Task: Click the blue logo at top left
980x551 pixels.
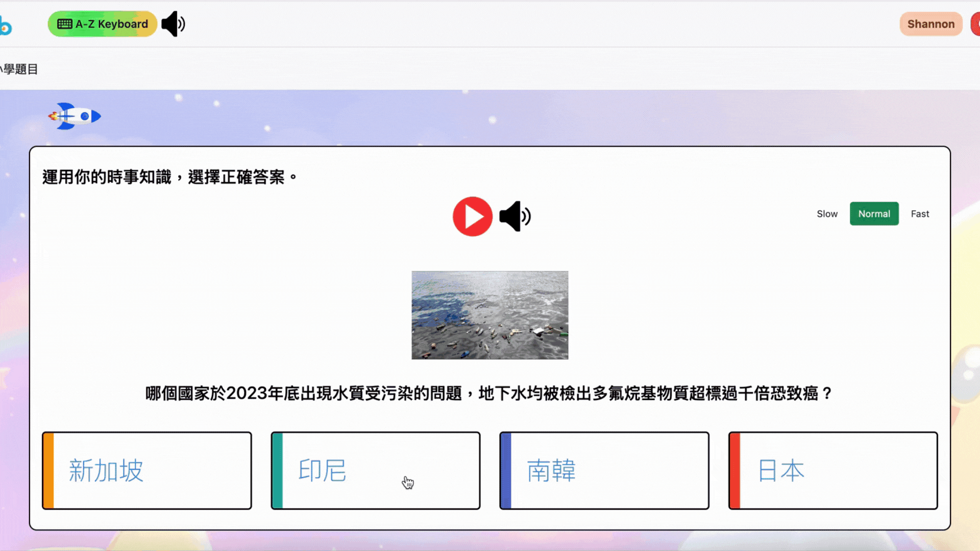Action: point(5,26)
